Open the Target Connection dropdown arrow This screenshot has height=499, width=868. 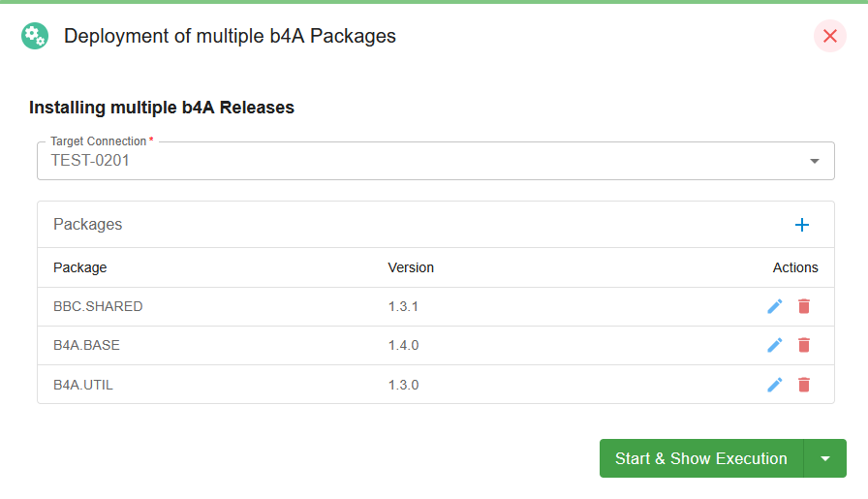click(815, 161)
